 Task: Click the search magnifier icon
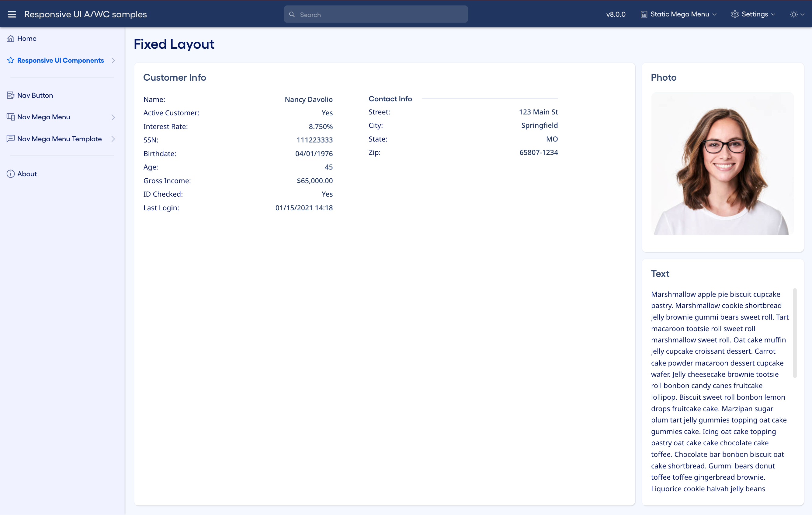(x=292, y=14)
